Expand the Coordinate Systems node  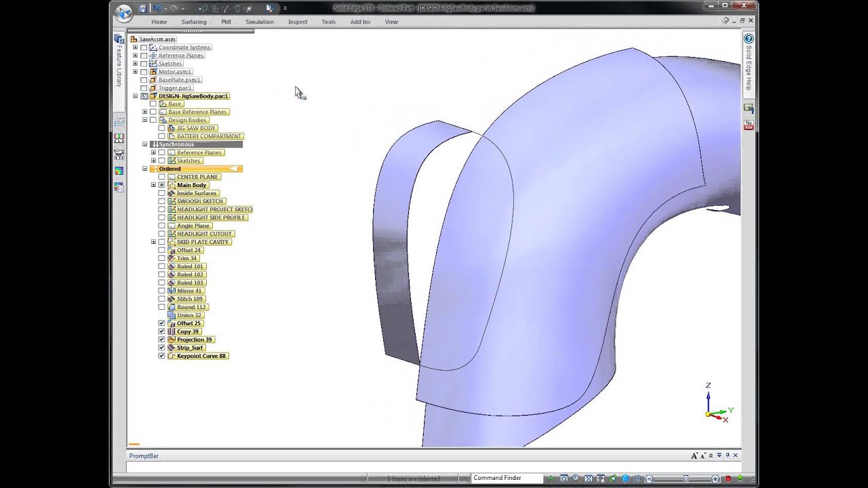(135, 47)
